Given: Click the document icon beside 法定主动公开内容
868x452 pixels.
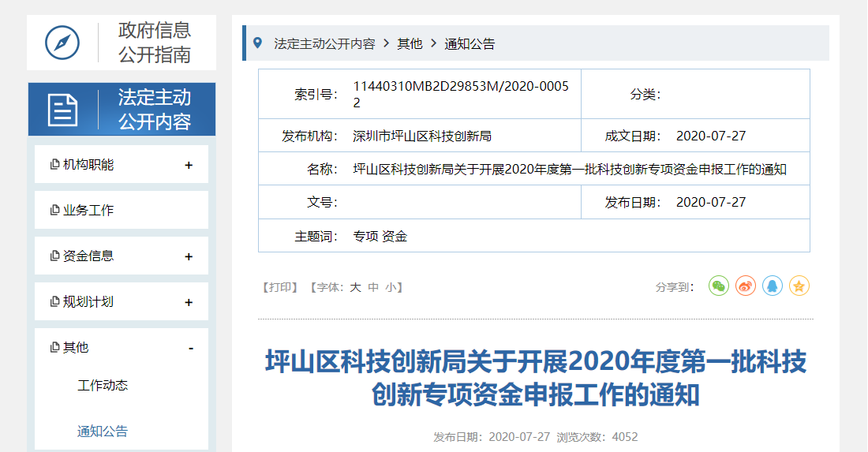Looking at the screenshot, I should [x=62, y=110].
